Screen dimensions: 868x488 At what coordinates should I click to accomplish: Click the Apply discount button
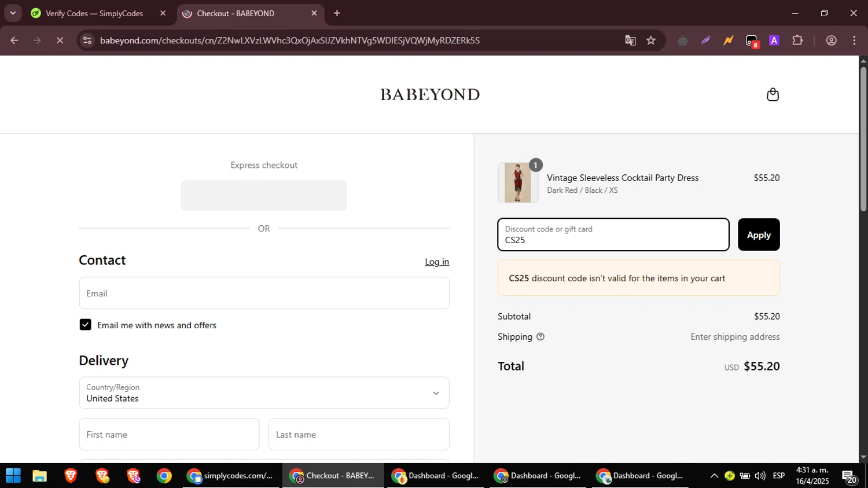pos(759,234)
